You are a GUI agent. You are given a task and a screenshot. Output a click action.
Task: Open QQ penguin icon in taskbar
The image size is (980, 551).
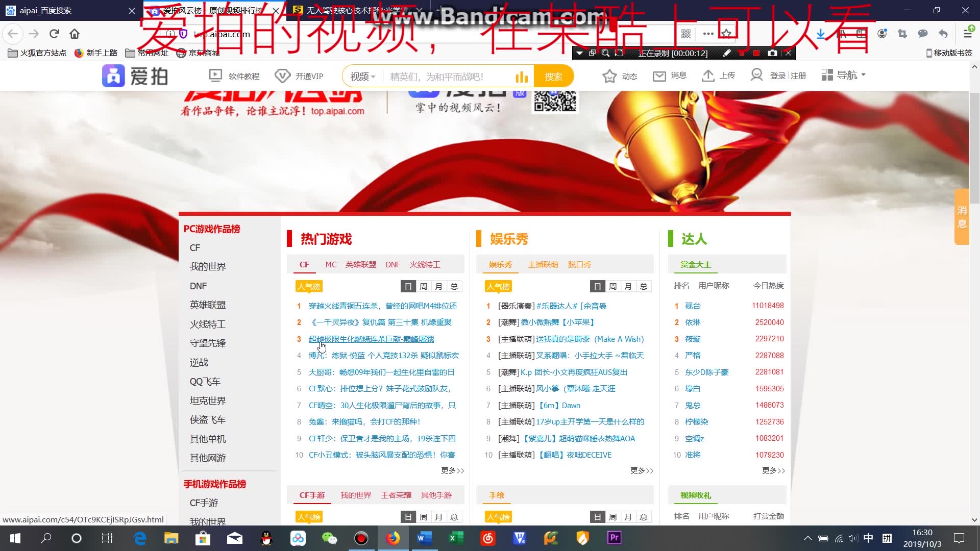click(x=266, y=538)
